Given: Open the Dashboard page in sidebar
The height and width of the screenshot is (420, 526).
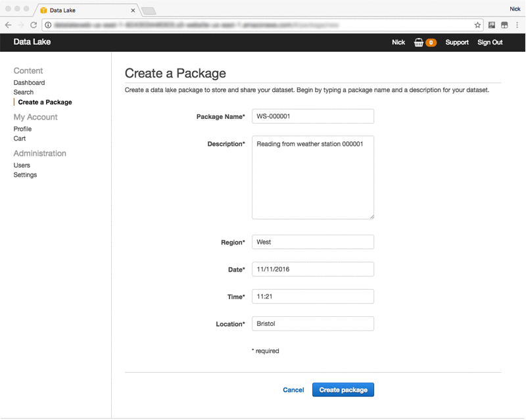Looking at the screenshot, I should coord(29,83).
